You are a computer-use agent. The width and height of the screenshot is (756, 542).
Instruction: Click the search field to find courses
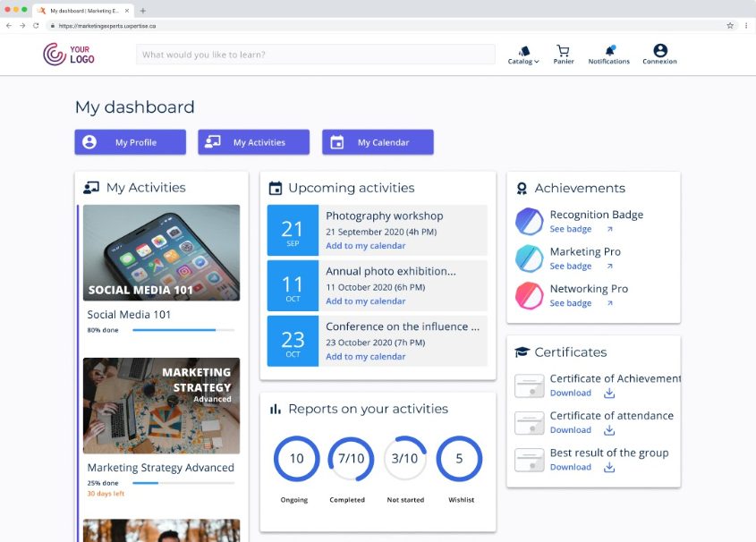coord(315,55)
